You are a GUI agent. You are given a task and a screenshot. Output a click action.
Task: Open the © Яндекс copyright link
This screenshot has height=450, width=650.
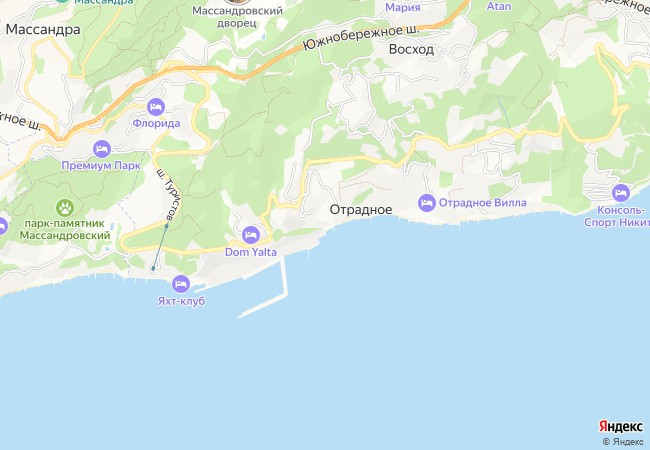(x=623, y=442)
